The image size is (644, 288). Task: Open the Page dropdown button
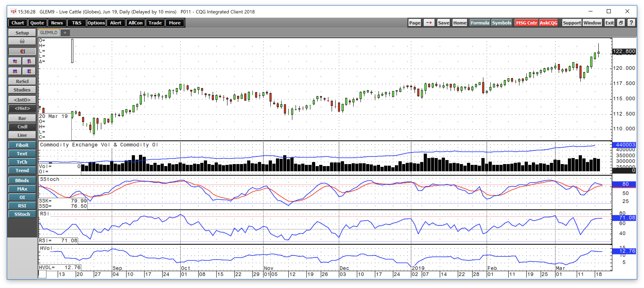415,23
